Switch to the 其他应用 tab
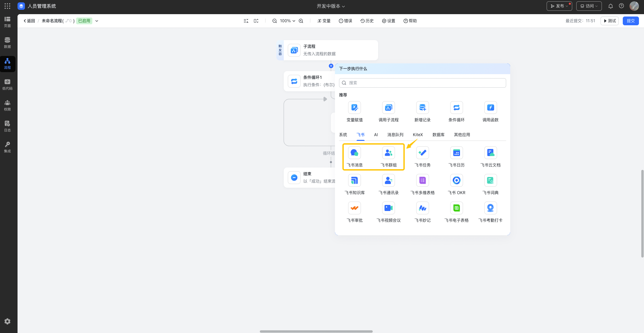Viewport: 644px width, 333px height. (x=462, y=135)
